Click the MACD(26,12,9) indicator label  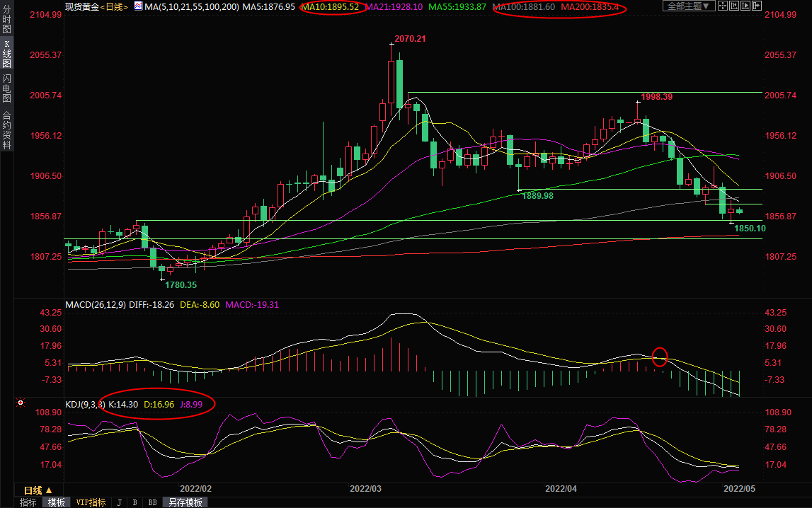coord(96,305)
